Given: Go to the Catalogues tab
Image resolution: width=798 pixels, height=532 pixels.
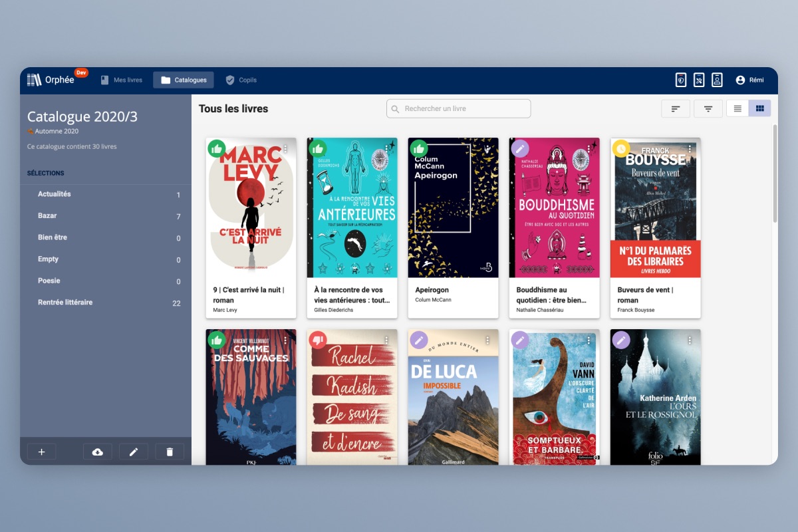Looking at the screenshot, I should pos(184,80).
